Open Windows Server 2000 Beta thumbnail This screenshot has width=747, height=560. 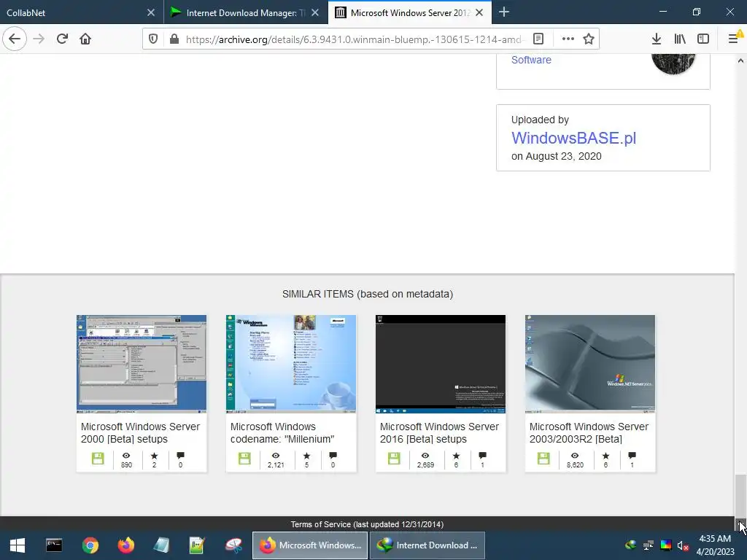pyautogui.click(x=142, y=364)
